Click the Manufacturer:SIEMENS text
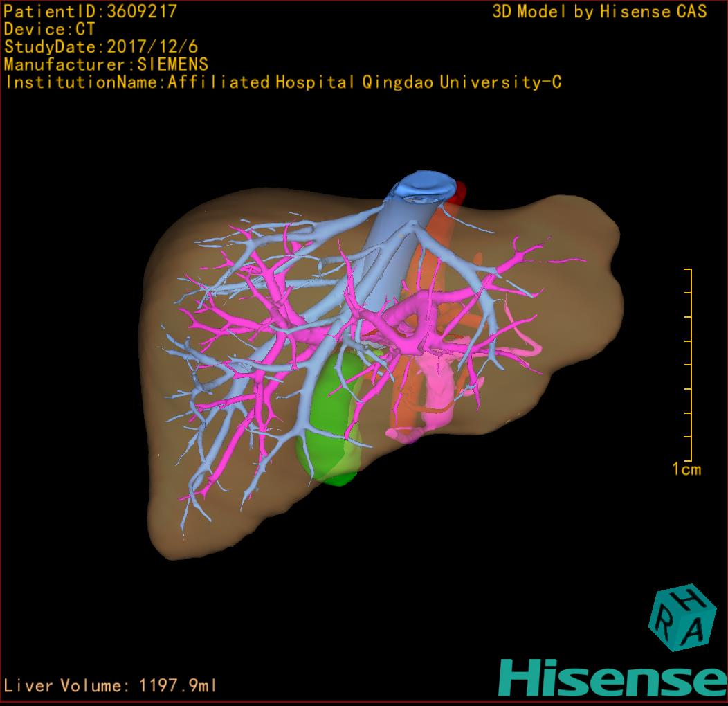This screenshot has width=728, height=706. [x=106, y=64]
